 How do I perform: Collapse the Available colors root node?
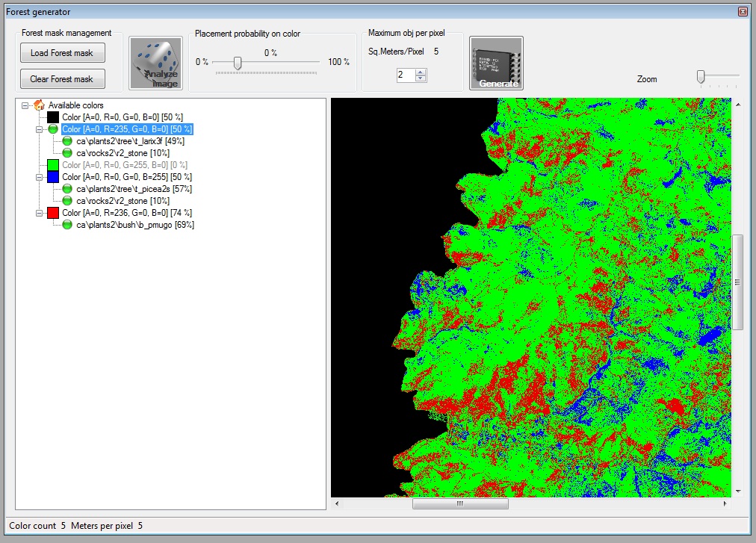pos(25,105)
